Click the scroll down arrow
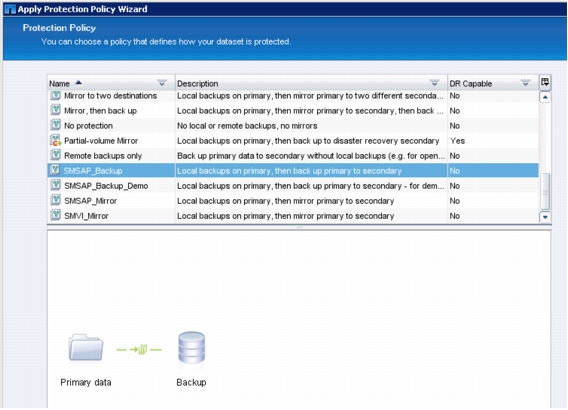 pos(545,217)
